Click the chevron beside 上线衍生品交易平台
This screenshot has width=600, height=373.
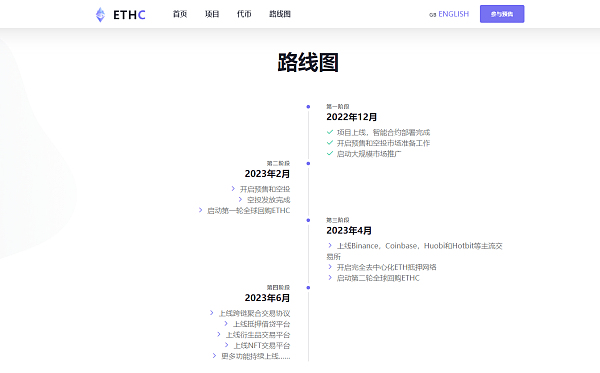219,334
